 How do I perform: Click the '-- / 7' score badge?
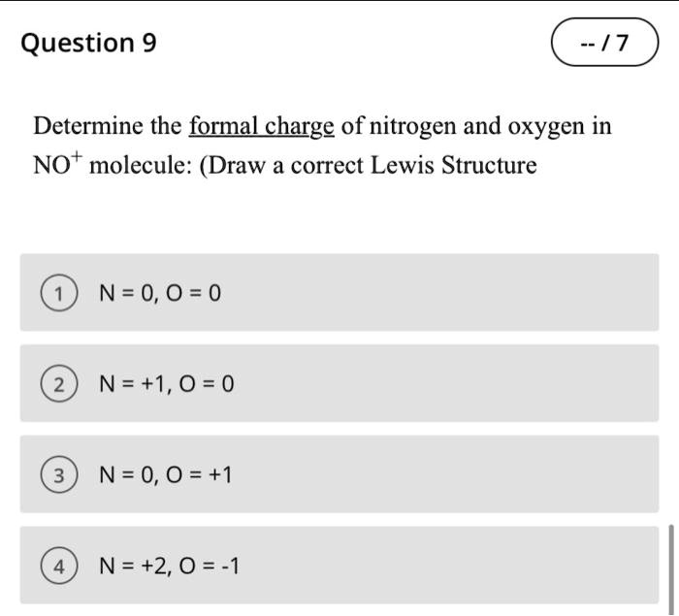[x=604, y=44]
